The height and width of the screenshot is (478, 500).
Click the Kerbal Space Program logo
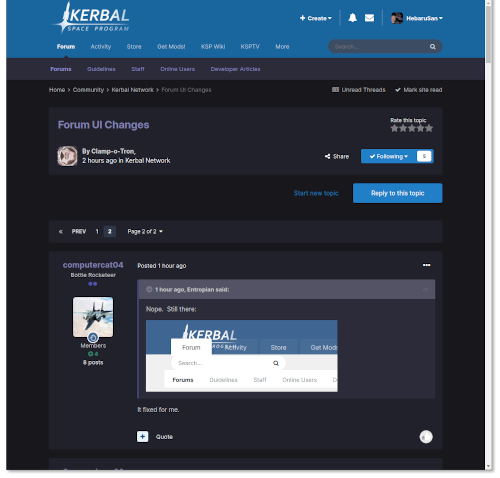(x=91, y=18)
